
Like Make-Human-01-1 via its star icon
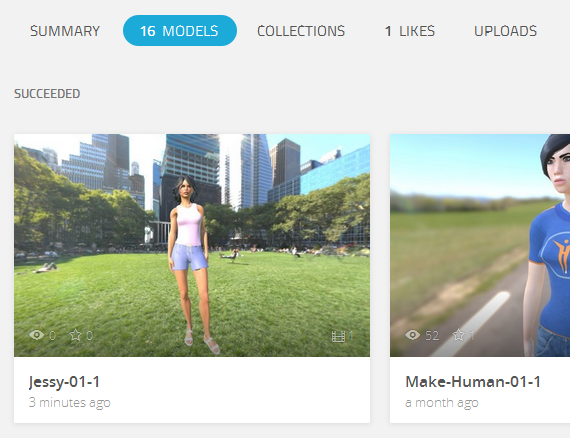click(x=458, y=335)
